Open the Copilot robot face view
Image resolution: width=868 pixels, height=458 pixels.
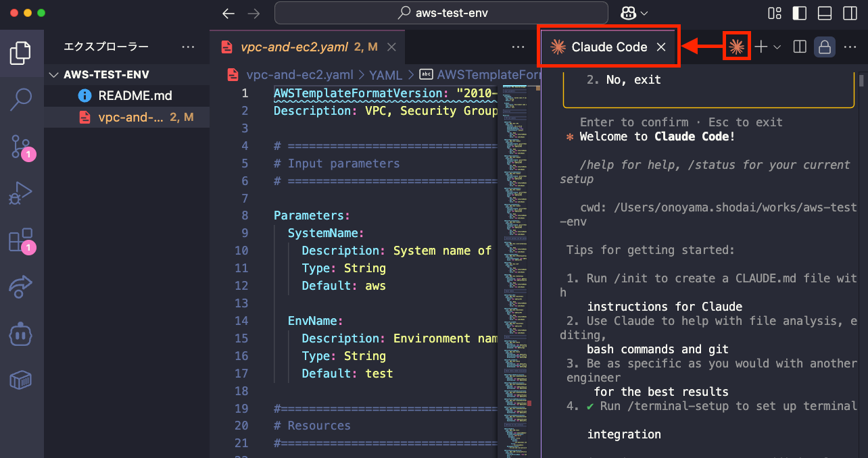click(21, 333)
